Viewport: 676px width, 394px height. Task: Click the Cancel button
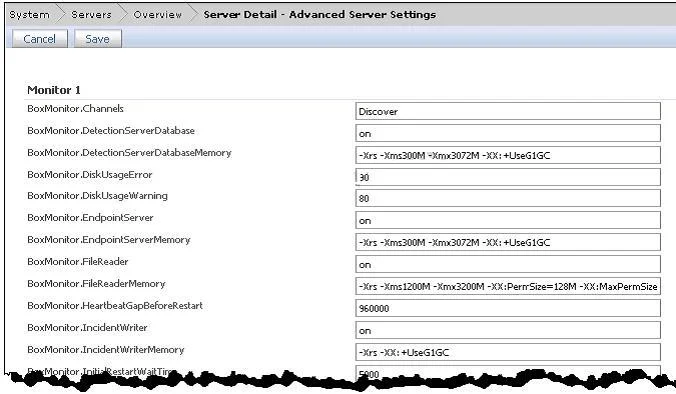[x=40, y=39]
